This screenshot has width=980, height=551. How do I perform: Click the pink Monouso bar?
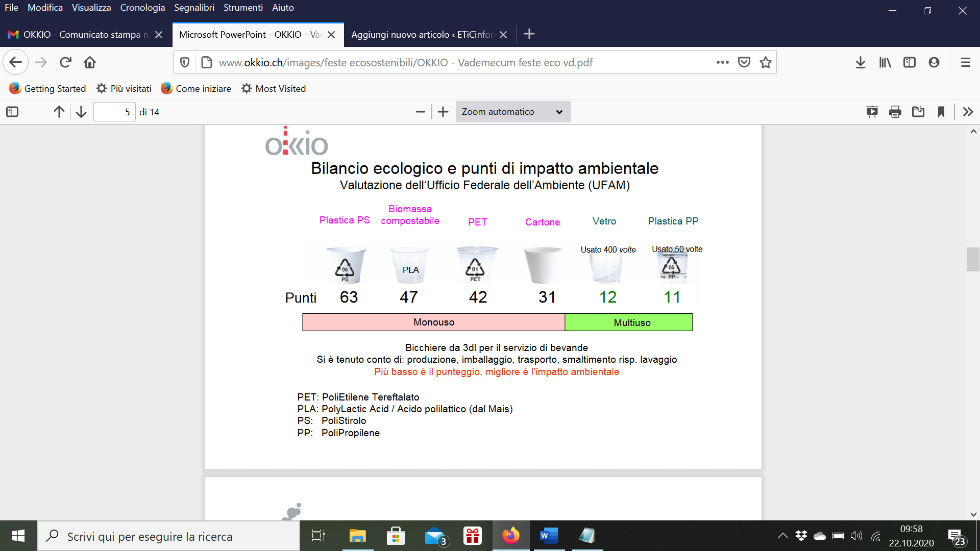(434, 322)
